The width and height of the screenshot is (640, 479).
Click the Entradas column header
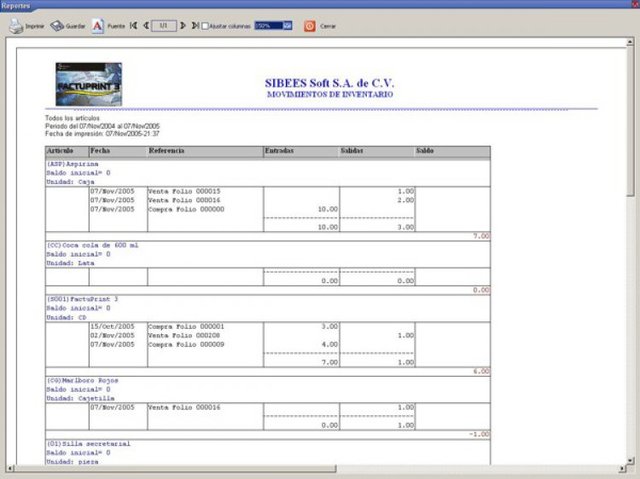279,151
